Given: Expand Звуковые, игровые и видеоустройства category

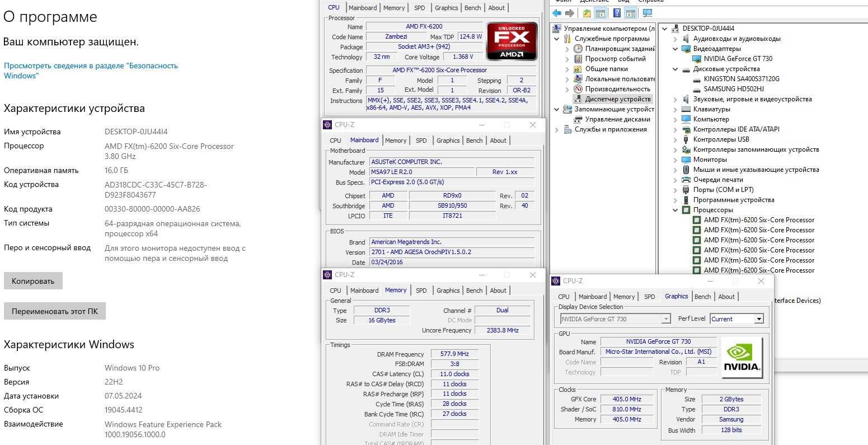Looking at the screenshot, I should (x=675, y=99).
